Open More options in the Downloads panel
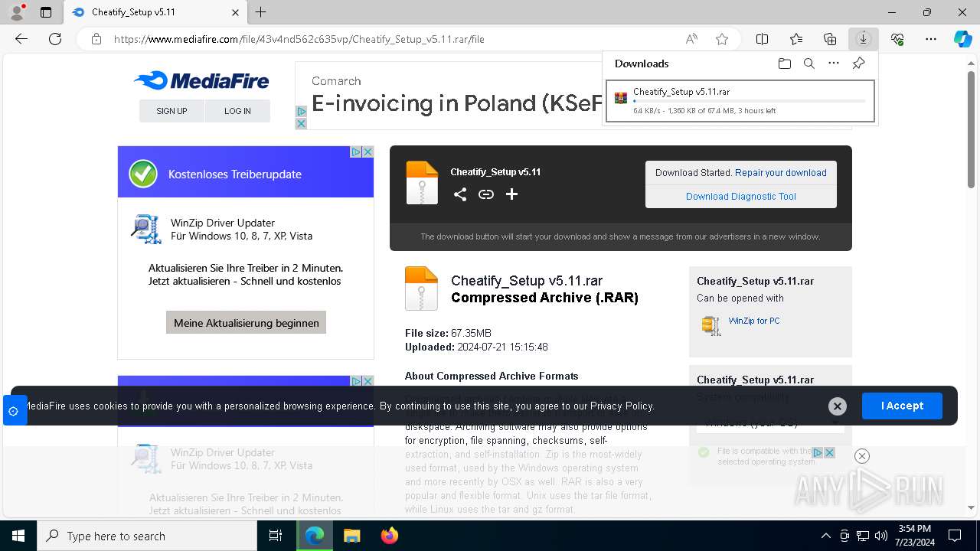The width and height of the screenshot is (980, 551). click(x=834, y=64)
